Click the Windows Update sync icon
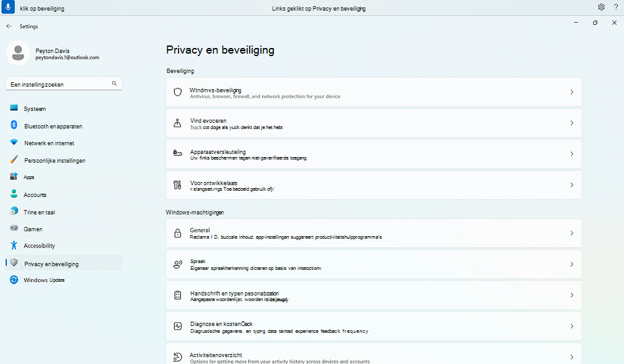 click(x=14, y=280)
